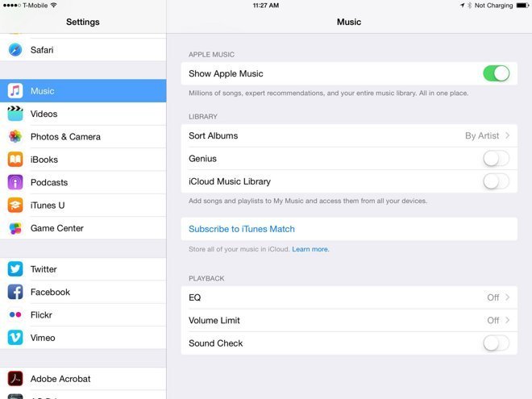Open Sort Albums By Artist chevron
532x399 pixels.
click(508, 136)
